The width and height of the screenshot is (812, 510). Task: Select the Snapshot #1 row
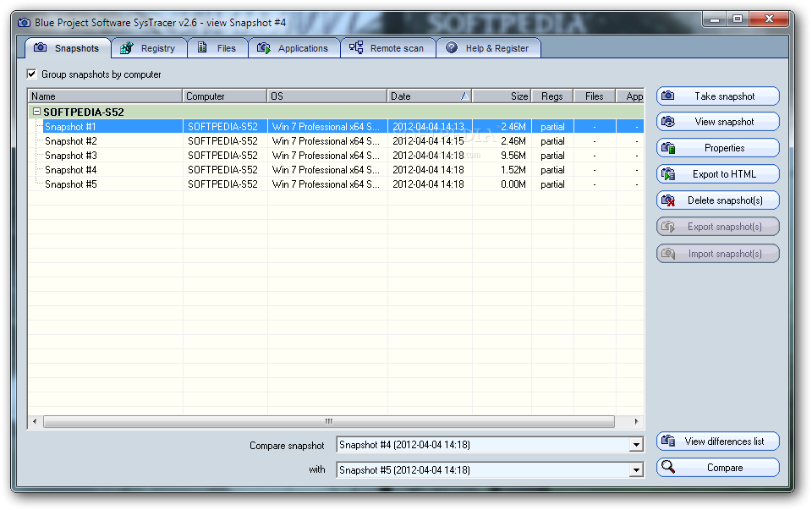(x=336, y=126)
